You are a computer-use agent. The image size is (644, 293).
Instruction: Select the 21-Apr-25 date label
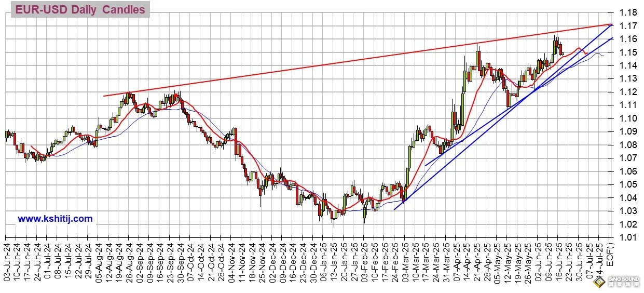[474, 262]
